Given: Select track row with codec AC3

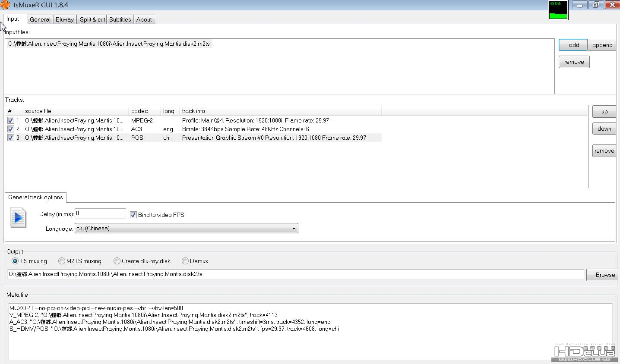Looking at the screenshot, I should (193, 129).
